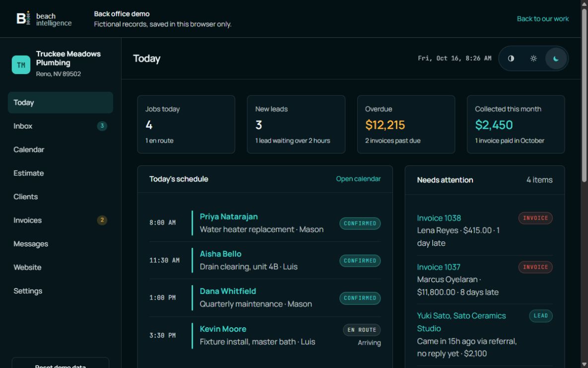This screenshot has height=368, width=588.
Task: Click the 4 items count label
Action: click(539, 180)
